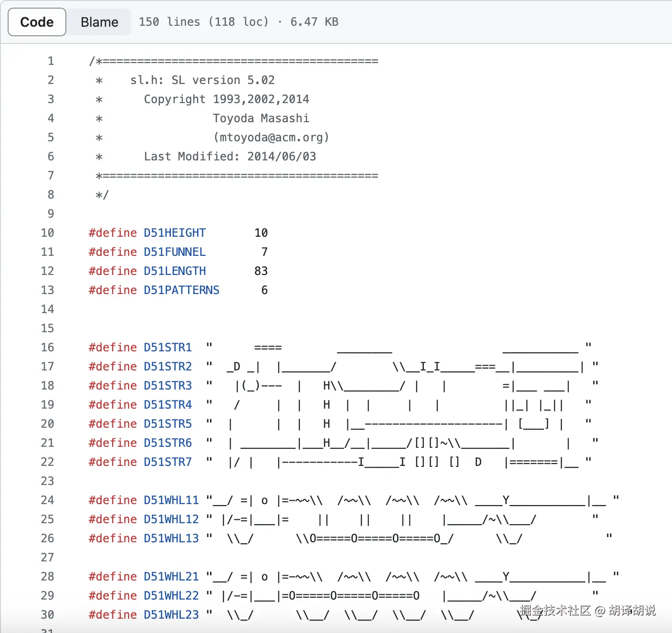Click the mtoyoda@acm.org email text
Viewport: 672px width, 633px height.
click(x=271, y=137)
